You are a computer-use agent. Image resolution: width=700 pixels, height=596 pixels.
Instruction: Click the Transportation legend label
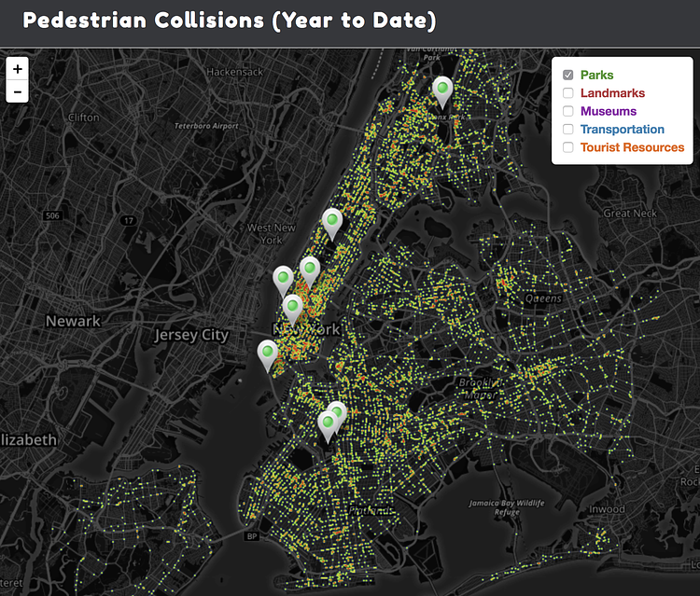pyautogui.click(x=623, y=130)
